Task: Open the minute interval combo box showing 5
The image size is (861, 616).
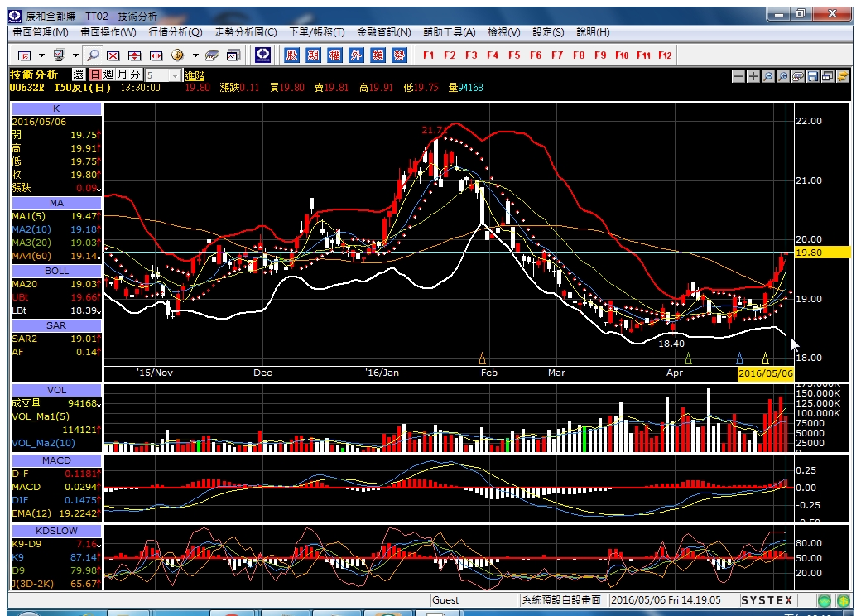Action: (x=163, y=75)
